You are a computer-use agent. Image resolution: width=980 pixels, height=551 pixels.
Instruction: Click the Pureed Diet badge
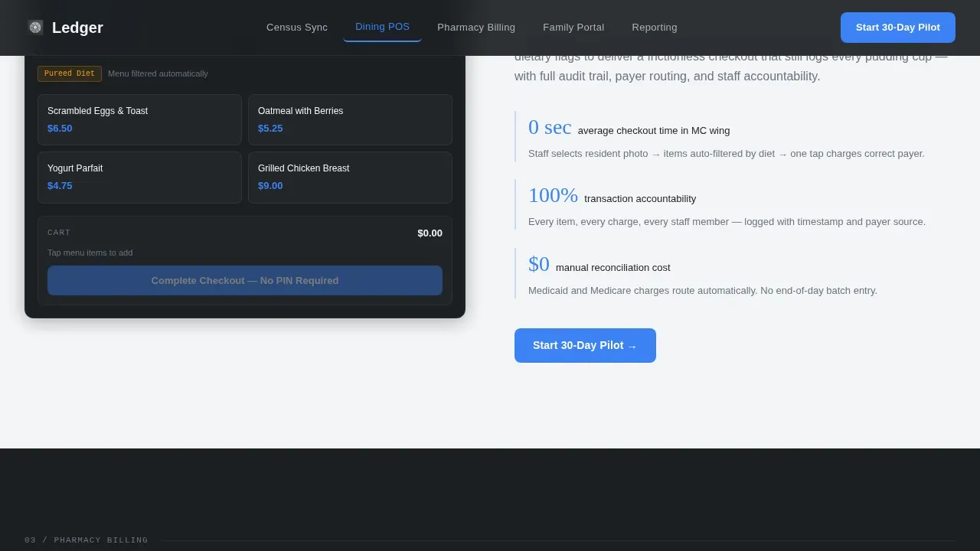click(70, 73)
